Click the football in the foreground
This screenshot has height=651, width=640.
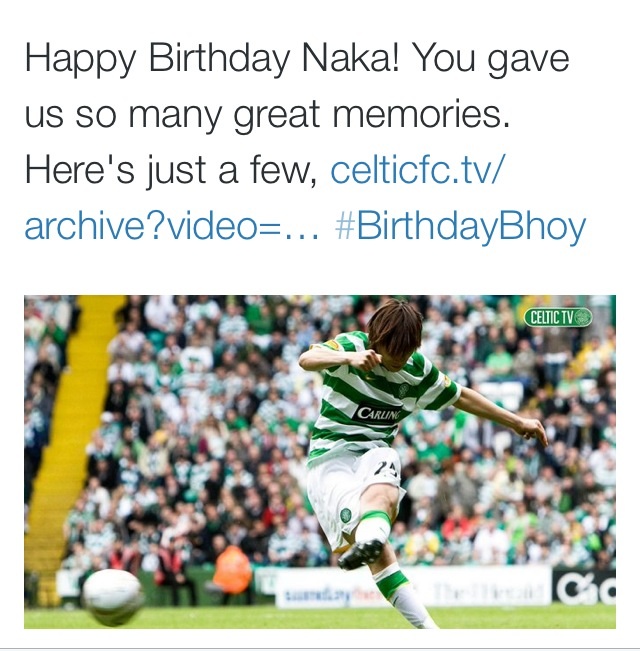[112, 596]
